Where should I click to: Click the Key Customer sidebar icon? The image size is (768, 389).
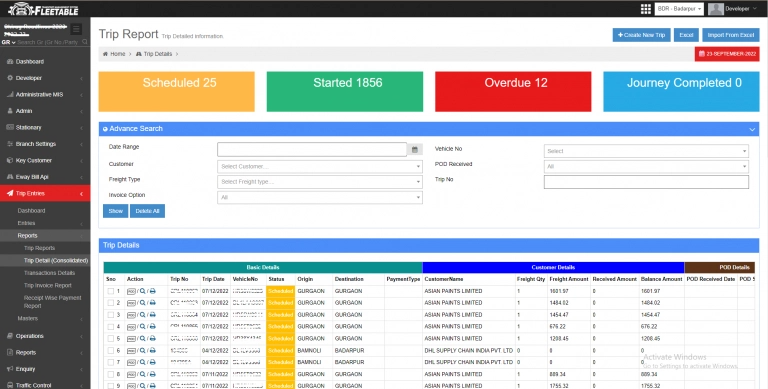(10, 160)
